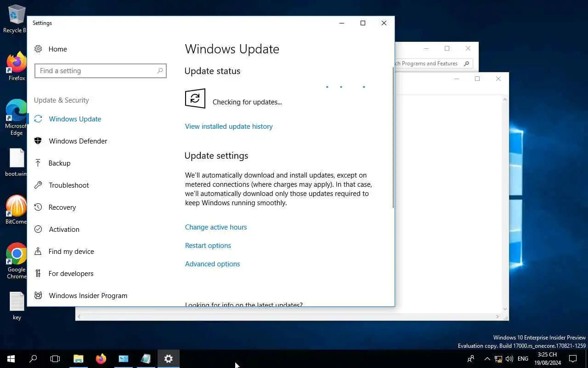Click the update status sync icon
The width and height of the screenshot is (588, 368).
point(195,98)
